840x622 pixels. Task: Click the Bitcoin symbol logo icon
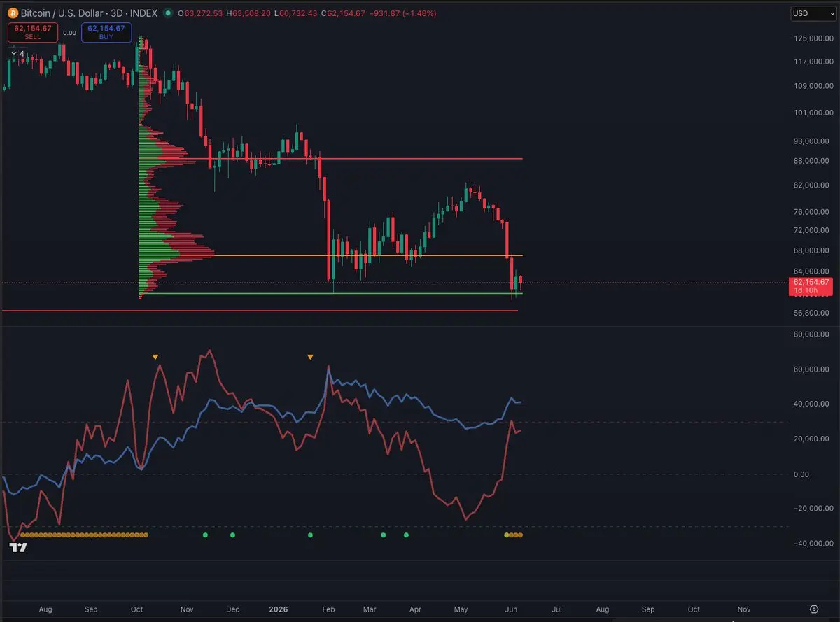coord(13,13)
